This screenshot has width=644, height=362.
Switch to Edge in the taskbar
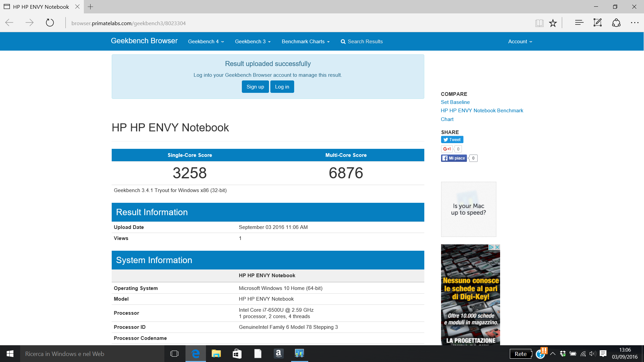(196, 354)
